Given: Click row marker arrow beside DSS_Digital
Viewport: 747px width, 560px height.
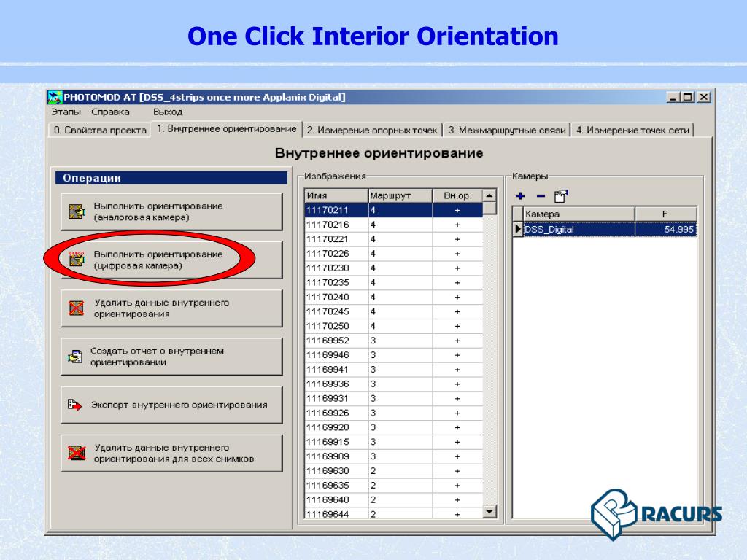Looking at the screenshot, I should coord(519,229).
